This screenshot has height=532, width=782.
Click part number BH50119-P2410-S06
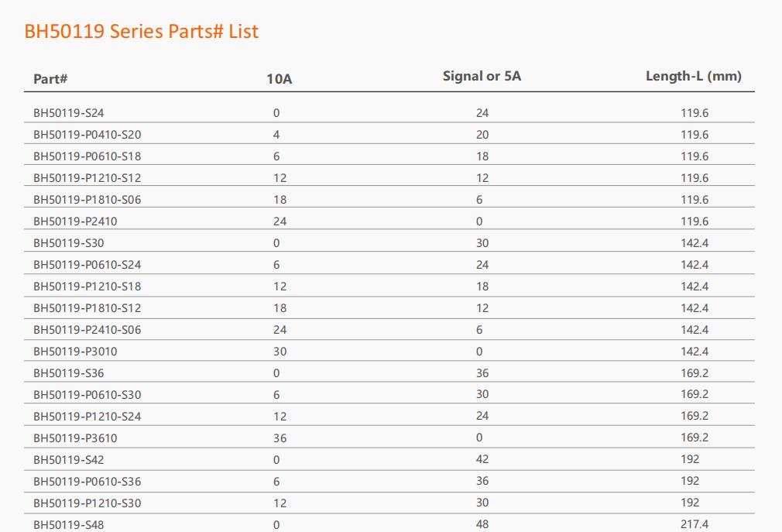click(x=87, y=330)
